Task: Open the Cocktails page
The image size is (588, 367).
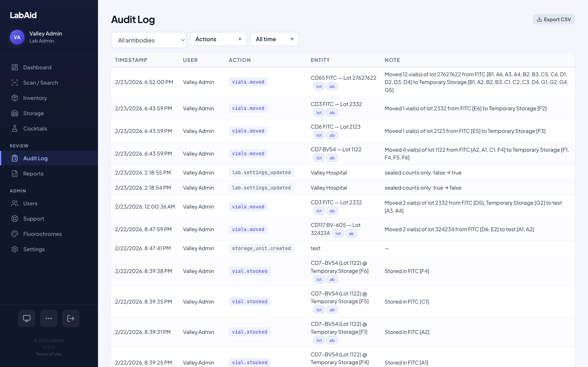Action: pos(36,128)
